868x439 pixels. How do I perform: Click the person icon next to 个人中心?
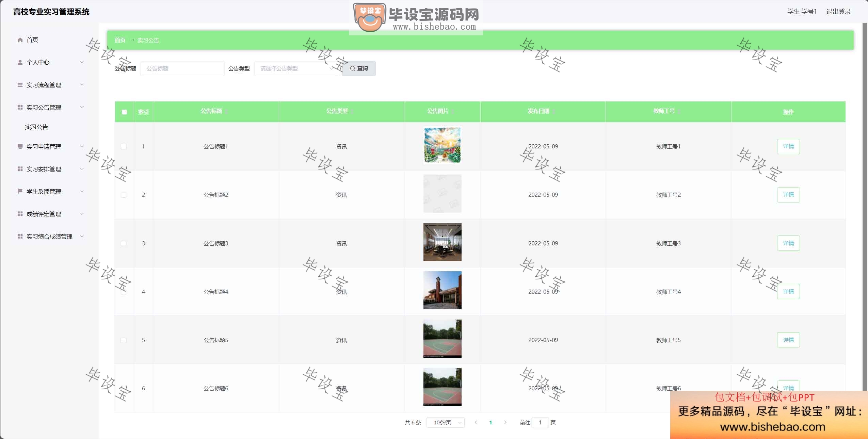pos(20,62)
